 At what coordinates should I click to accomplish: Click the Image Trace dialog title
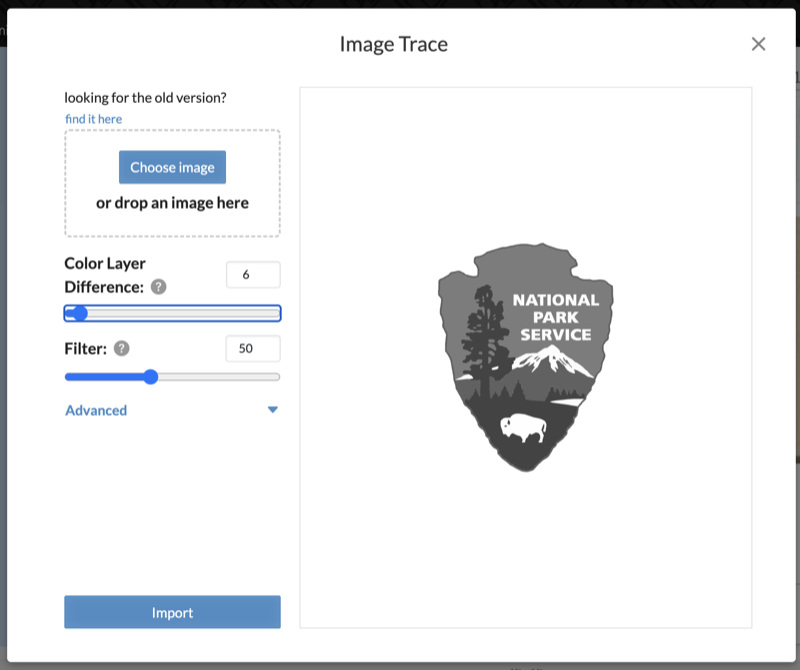394,44
